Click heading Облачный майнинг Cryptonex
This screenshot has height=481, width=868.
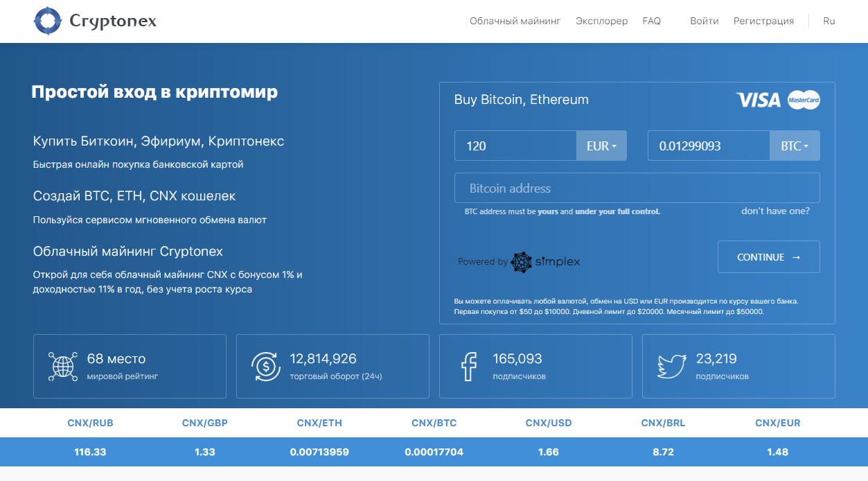128,251
